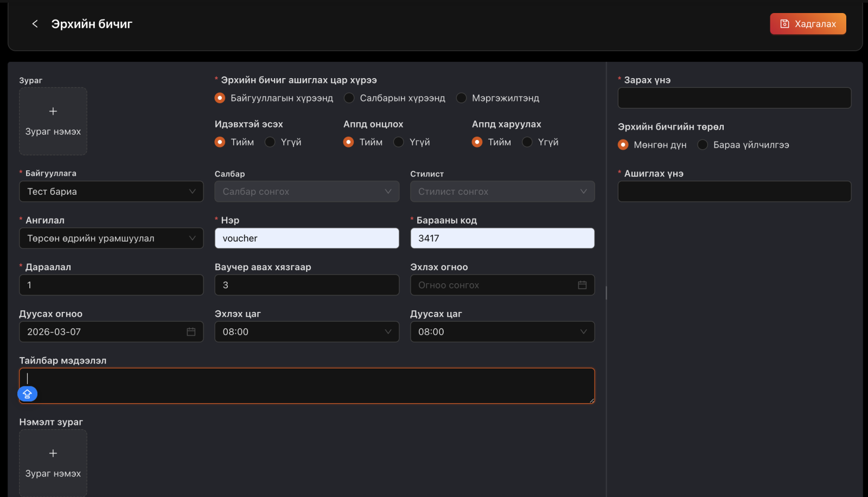Image resolution: width=868 pixels, height=497 pixels.
Task: Focus the Ашиглах үнэ input field
Action: coord(734,192)
